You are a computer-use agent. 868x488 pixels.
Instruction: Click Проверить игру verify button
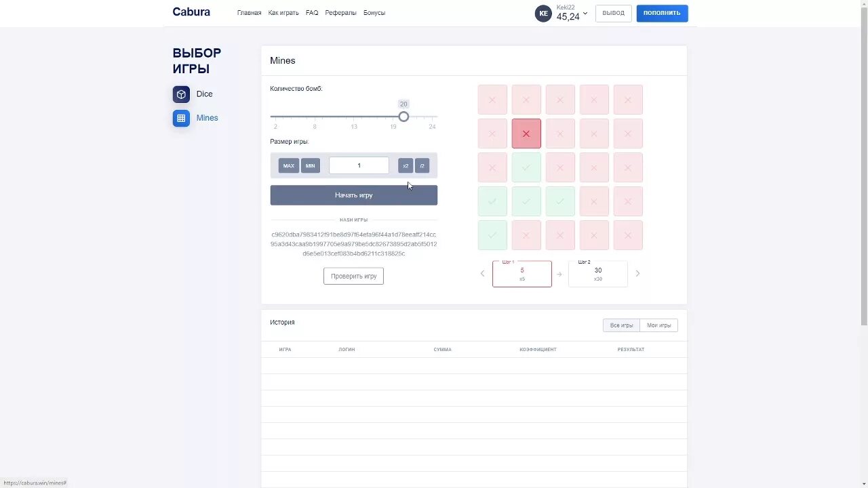[x=354, y=276]
